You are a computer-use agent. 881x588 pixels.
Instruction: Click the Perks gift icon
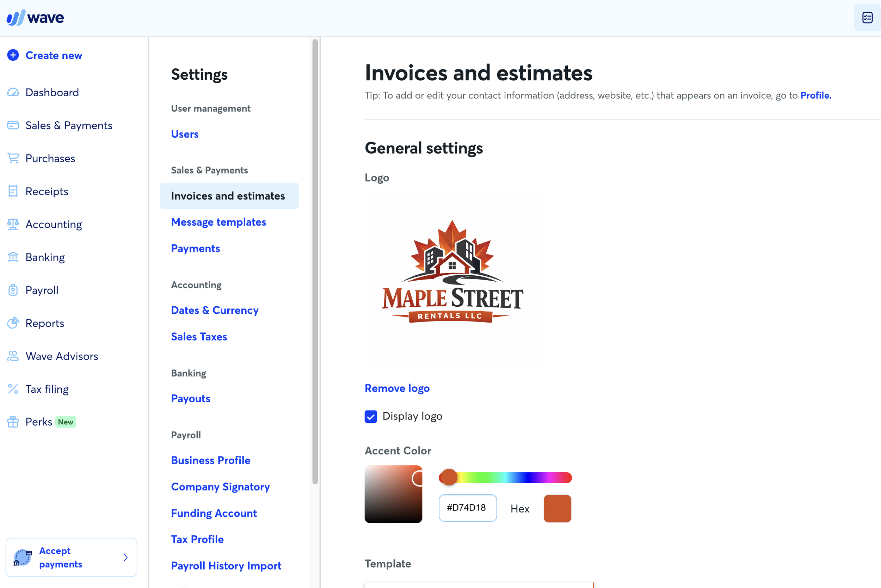[x=13, y=422]
